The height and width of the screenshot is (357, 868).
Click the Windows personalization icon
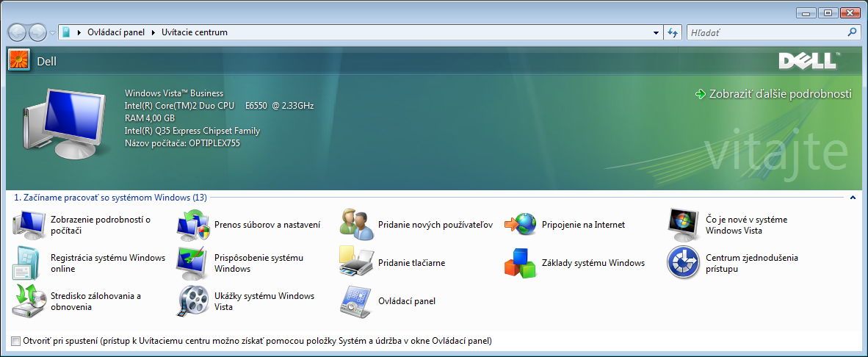click(193, 263)
